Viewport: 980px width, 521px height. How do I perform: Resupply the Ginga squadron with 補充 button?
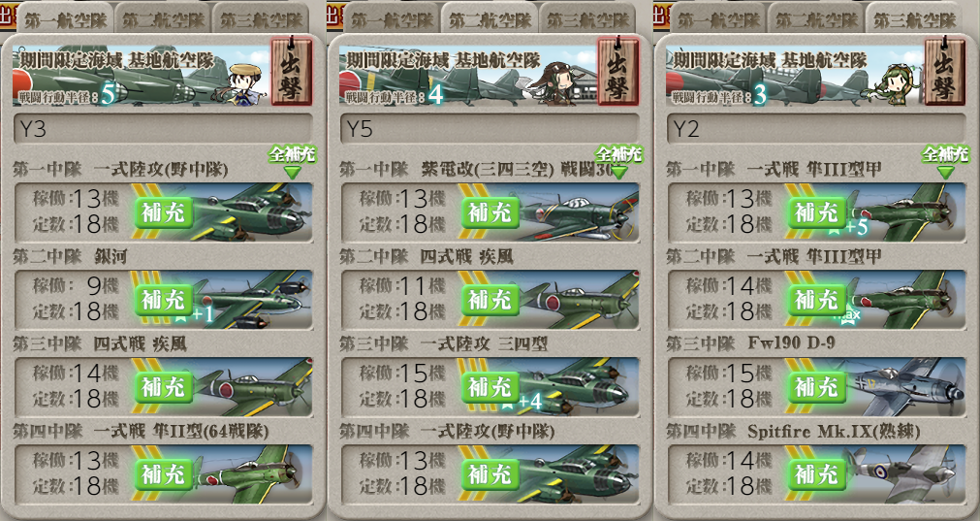163,300
